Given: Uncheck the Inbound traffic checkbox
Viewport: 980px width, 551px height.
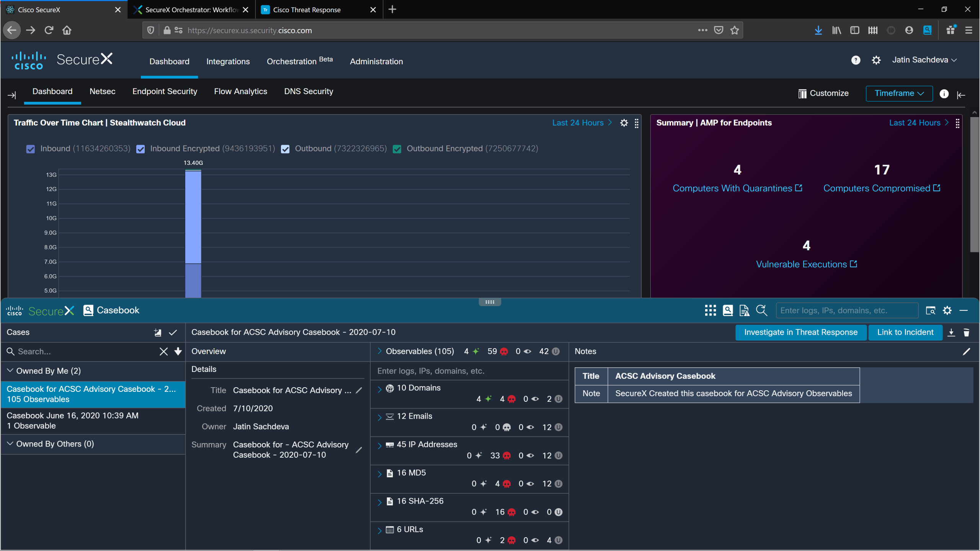Looking at the screenshot, I should (x=31, y=149).
